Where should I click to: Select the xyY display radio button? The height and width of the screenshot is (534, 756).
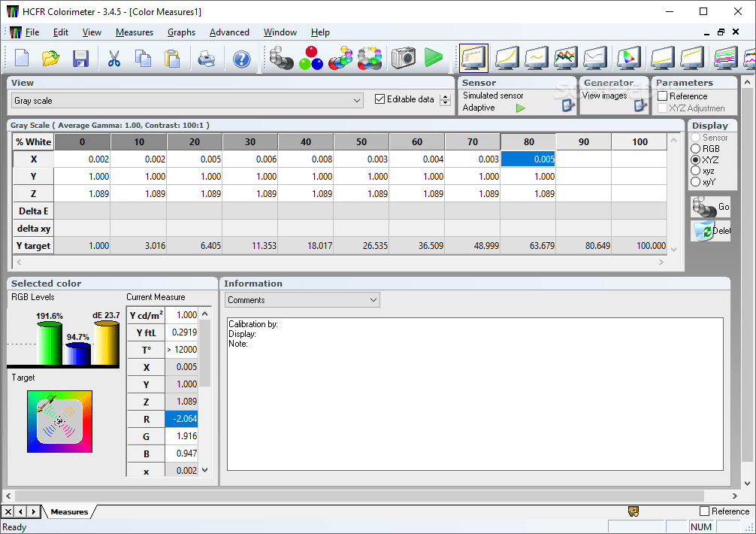point(694,181)
